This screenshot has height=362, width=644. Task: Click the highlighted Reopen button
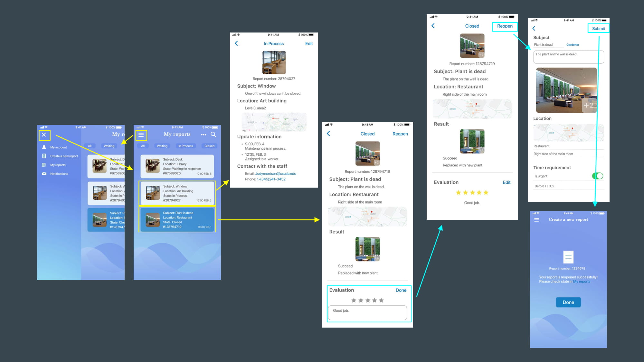point(505,26)
